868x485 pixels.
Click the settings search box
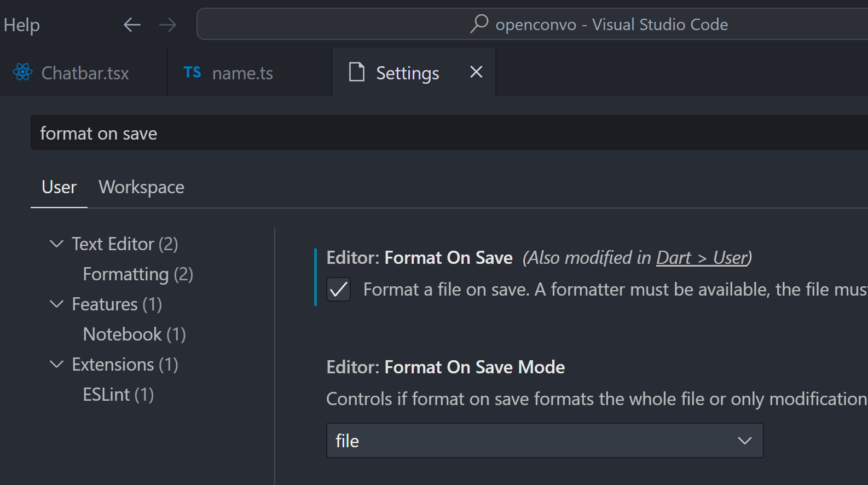pos(449,133)
